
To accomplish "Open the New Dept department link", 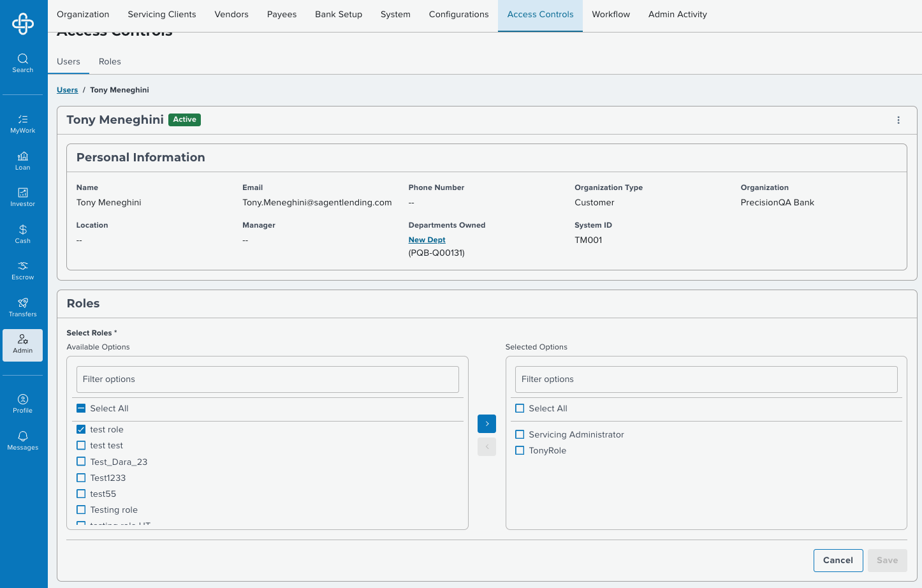I will (427, 240).
